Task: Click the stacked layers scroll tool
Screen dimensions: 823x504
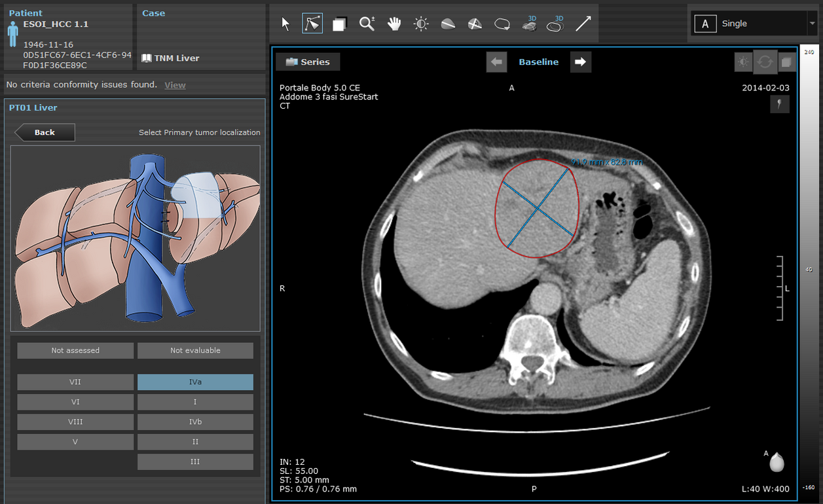Action: tap(339, 24)
